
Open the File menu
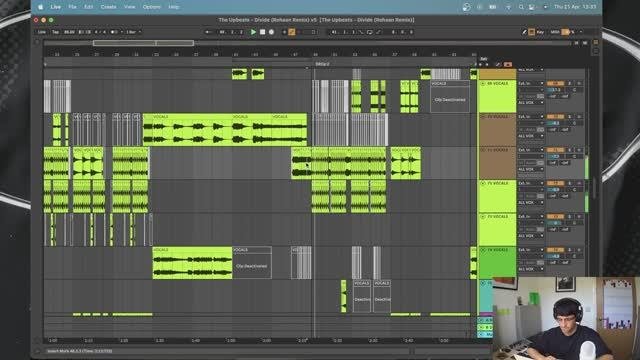point(72,7)
